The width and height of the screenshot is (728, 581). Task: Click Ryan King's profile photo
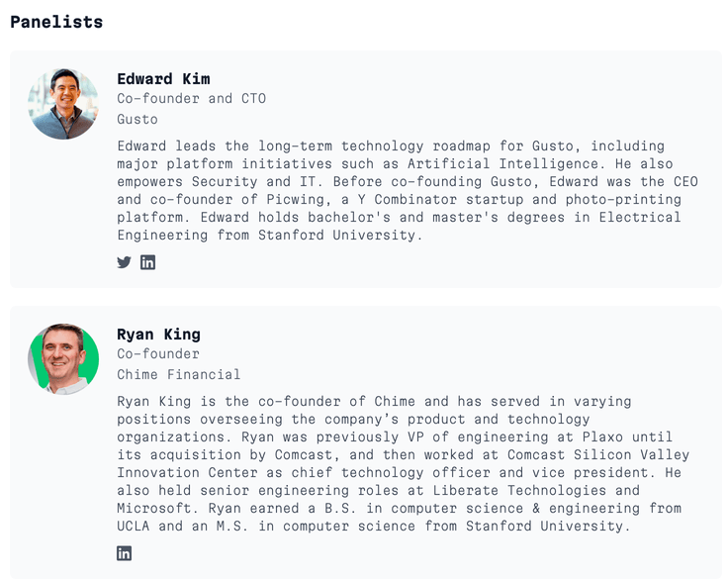point(63,359)
